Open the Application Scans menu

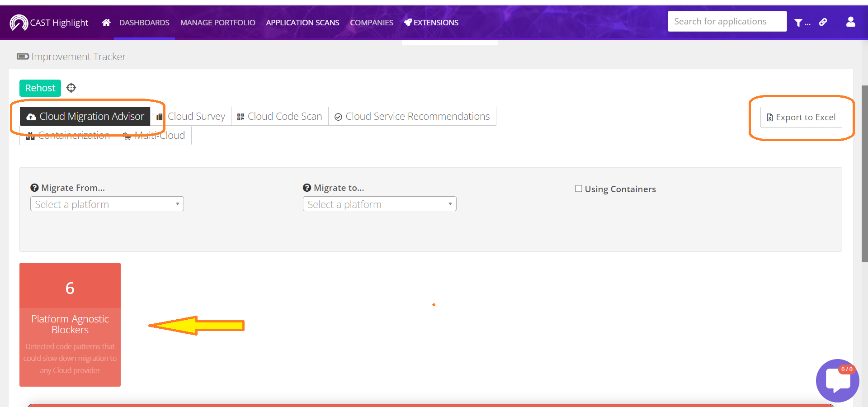click(302, 23)
